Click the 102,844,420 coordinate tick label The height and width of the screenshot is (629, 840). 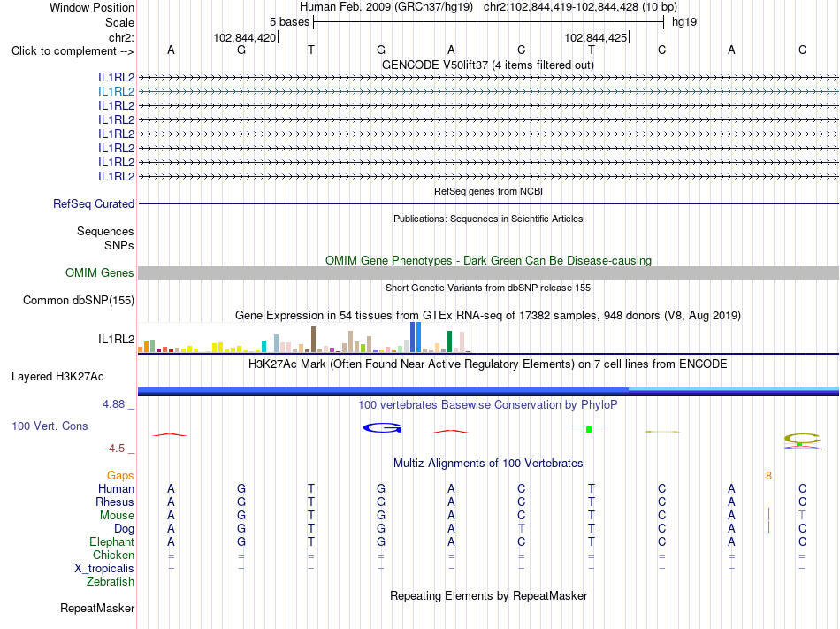244,37
